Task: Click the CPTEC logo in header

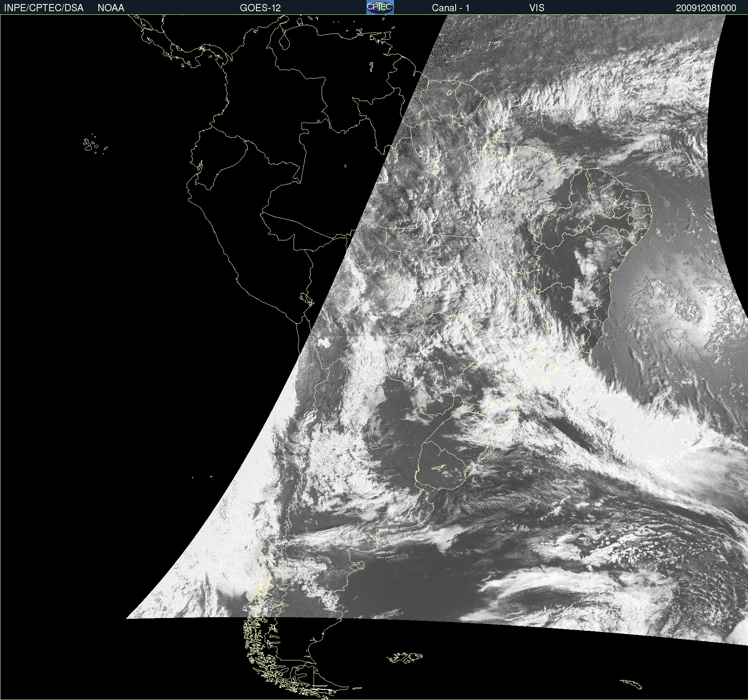Action: [x=380, y=7]
